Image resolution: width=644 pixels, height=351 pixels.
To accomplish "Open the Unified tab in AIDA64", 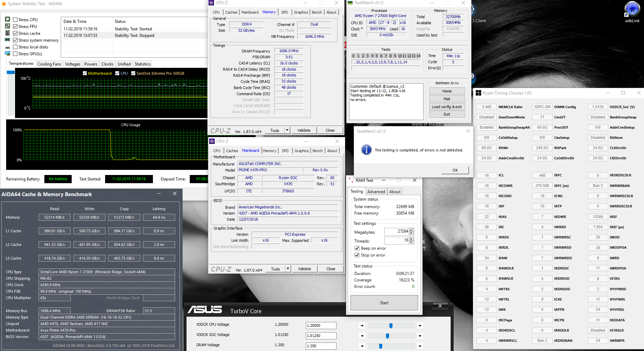I will pos(124,64).
